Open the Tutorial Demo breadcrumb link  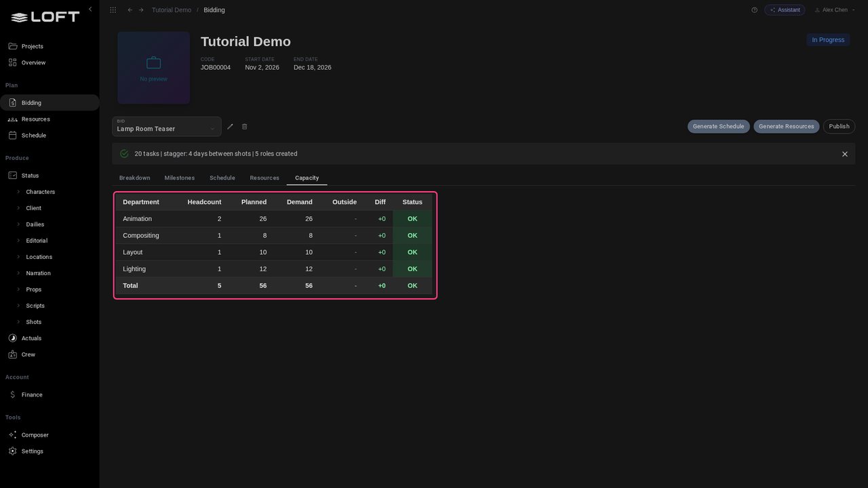[172, 10]
